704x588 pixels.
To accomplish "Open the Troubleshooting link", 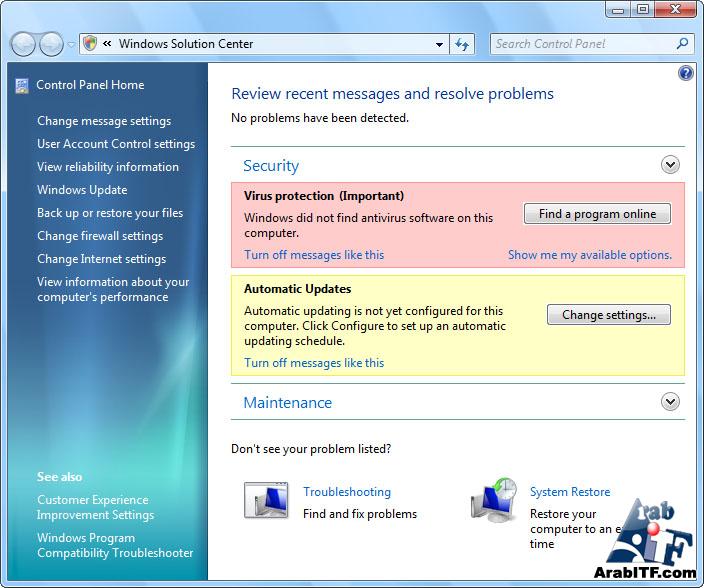I will tap(347, 492).
